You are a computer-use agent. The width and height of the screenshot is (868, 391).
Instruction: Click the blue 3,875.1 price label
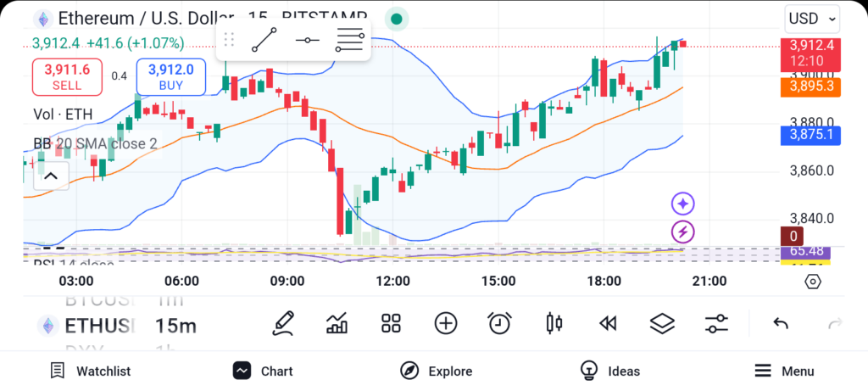(811, 136)
